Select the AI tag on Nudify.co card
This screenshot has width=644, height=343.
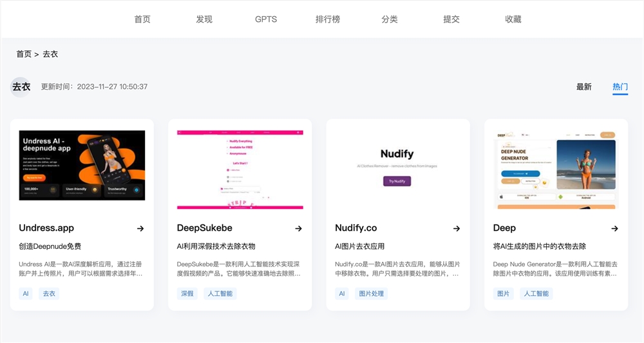coord(342,293)
